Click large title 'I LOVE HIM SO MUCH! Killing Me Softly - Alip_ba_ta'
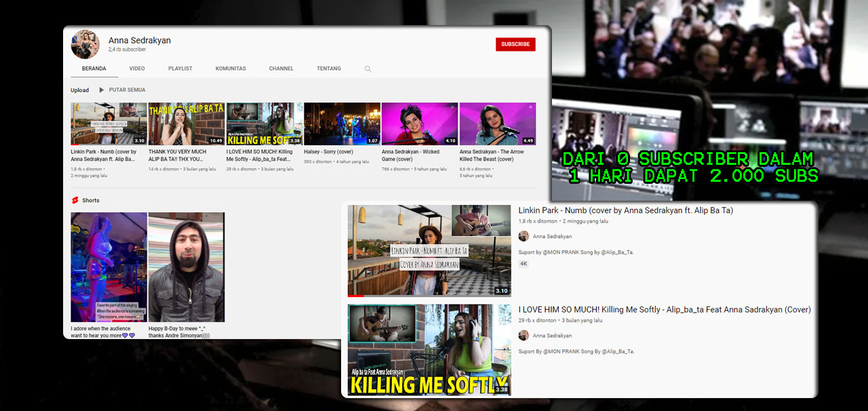The image size is (868, 411). 665,309
